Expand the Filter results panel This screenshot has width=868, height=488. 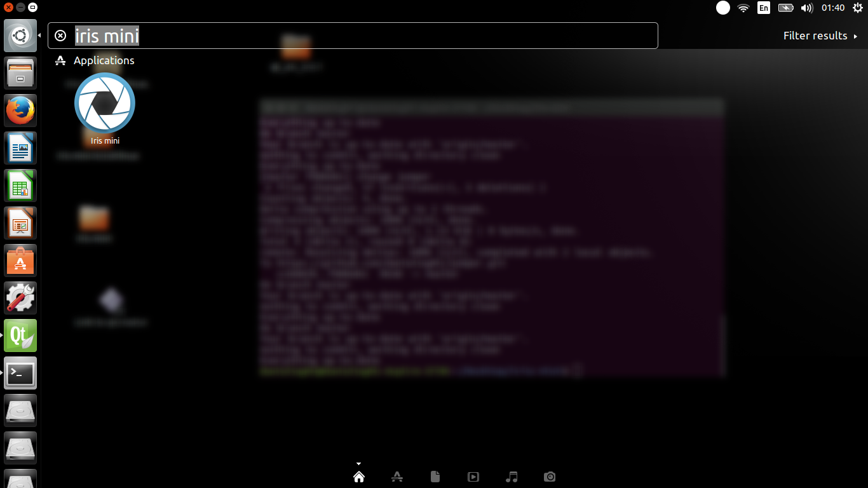click(820, 36)
